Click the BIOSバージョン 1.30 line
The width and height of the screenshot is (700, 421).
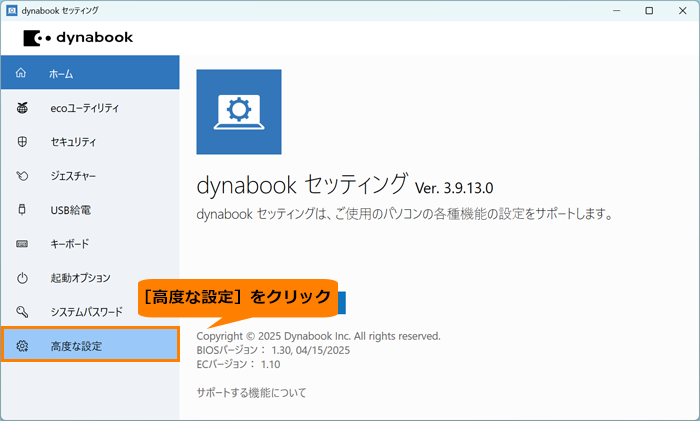(273, 350)
